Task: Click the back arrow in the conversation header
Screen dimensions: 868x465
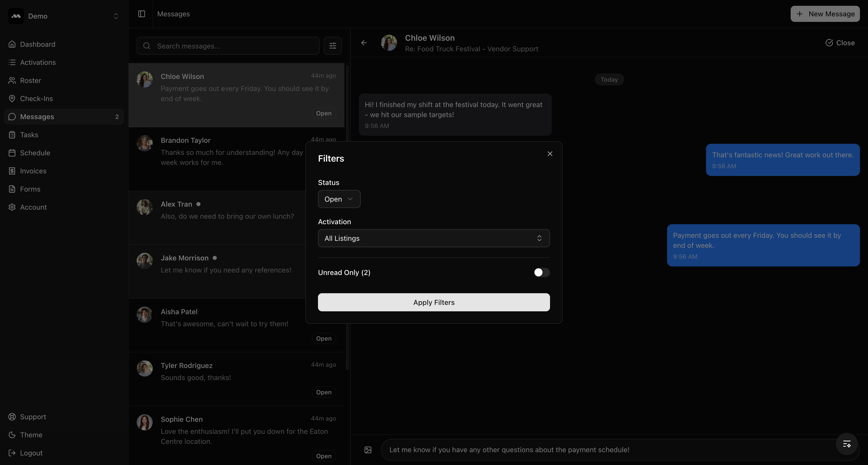Action: (x=364, y=43)
